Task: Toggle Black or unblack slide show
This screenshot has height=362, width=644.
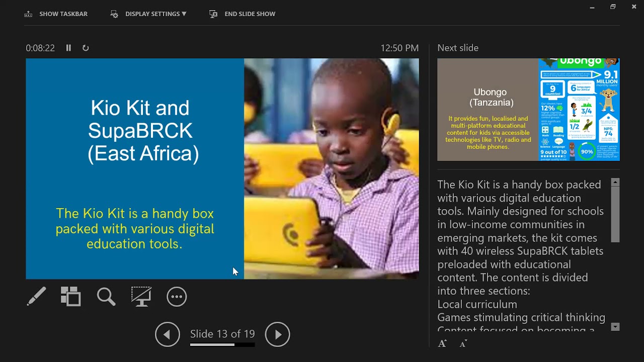Action: point(141,297)
